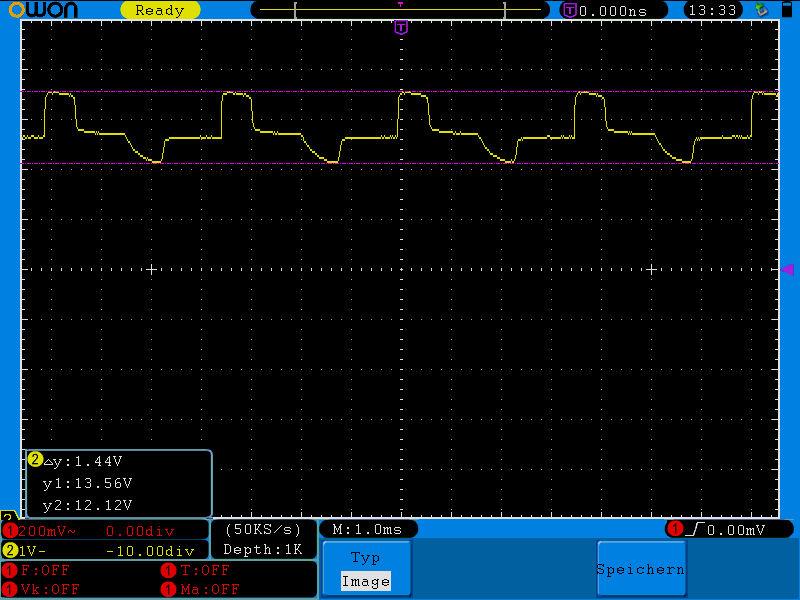Open the Depth:1K record length setting
This screenshot has height=600, width=800.
[x=263, y=550]
